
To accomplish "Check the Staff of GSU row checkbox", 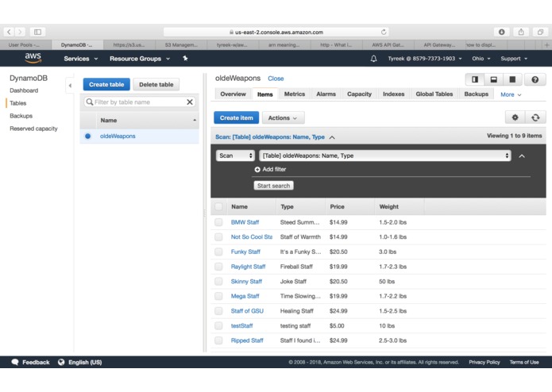I will click(218, 311).
